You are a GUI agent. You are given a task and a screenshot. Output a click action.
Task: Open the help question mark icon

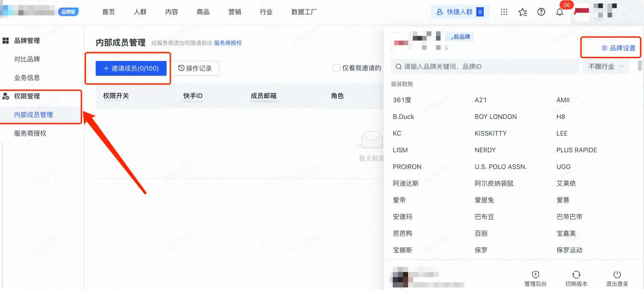pos(541,12)
